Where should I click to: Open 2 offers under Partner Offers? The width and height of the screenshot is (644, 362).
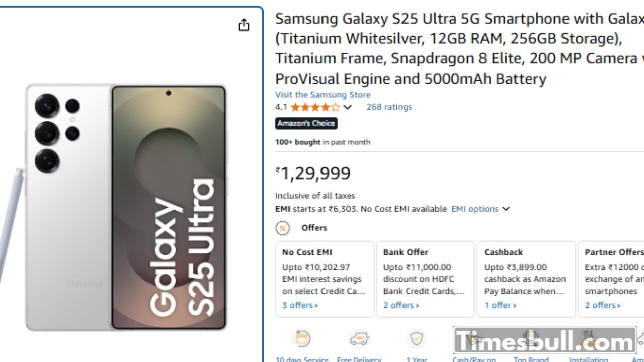click(602, 305)
